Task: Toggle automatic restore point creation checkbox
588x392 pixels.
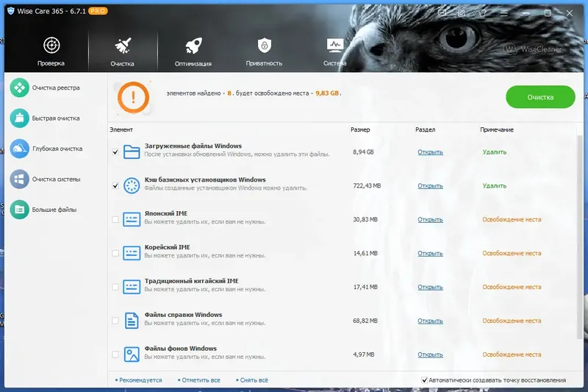Action: [425, 380]
